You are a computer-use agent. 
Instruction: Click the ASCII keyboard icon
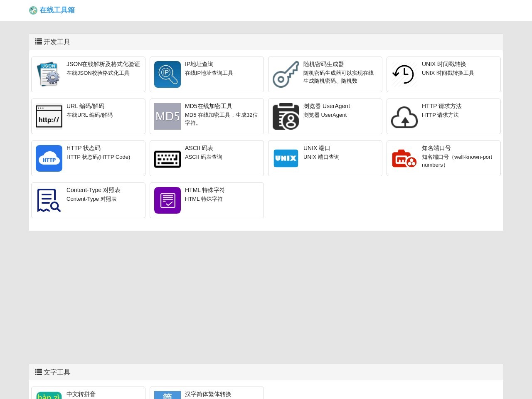point(167,158)
